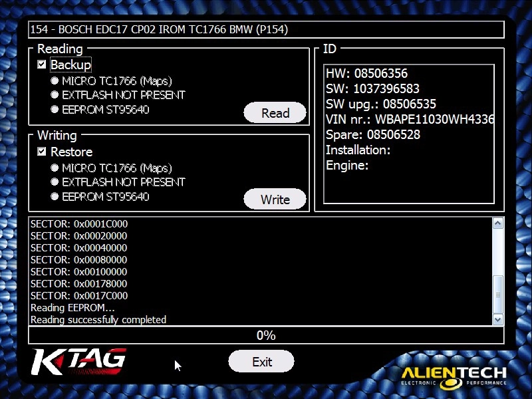Click the Installation: line in ID box

click(358, 150)
